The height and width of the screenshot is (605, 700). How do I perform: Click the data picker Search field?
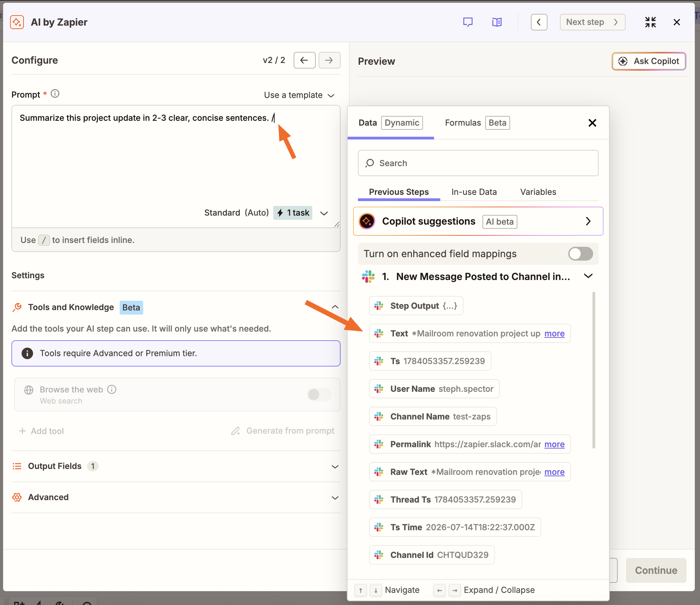pyautogui.click(x=478, y=163)
